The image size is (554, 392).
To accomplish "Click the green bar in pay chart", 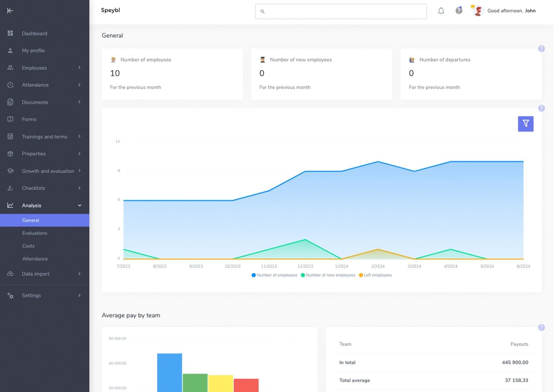I will (x=195, y=383).
